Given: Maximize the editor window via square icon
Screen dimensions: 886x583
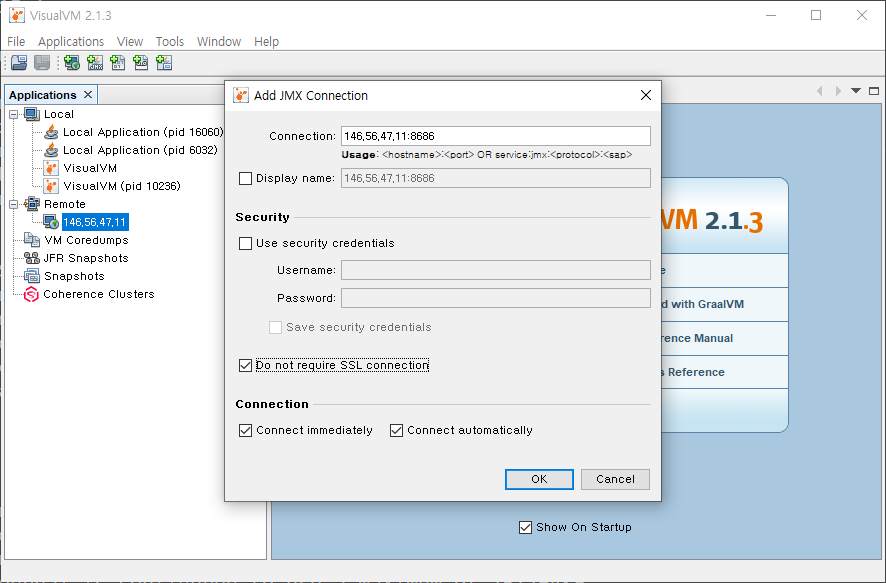Looking at the screenshot, I should [x=874, y=91].
